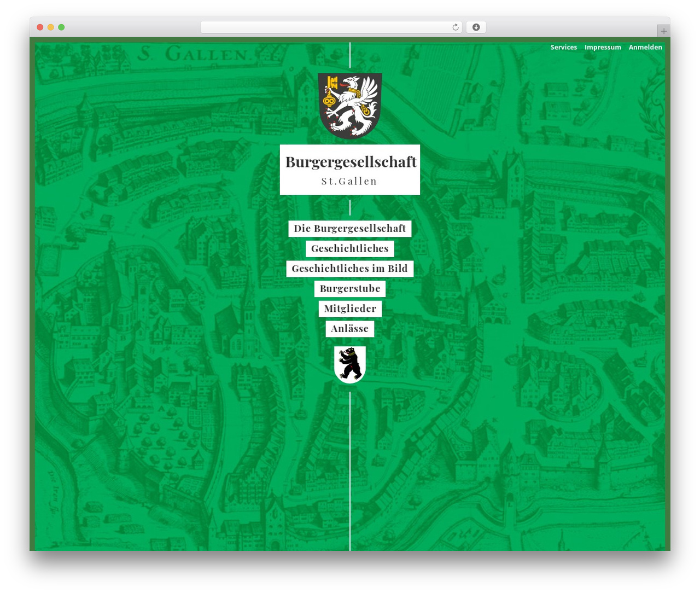
Task: Click the browser download arrow icon
Action: click(476, 27)
